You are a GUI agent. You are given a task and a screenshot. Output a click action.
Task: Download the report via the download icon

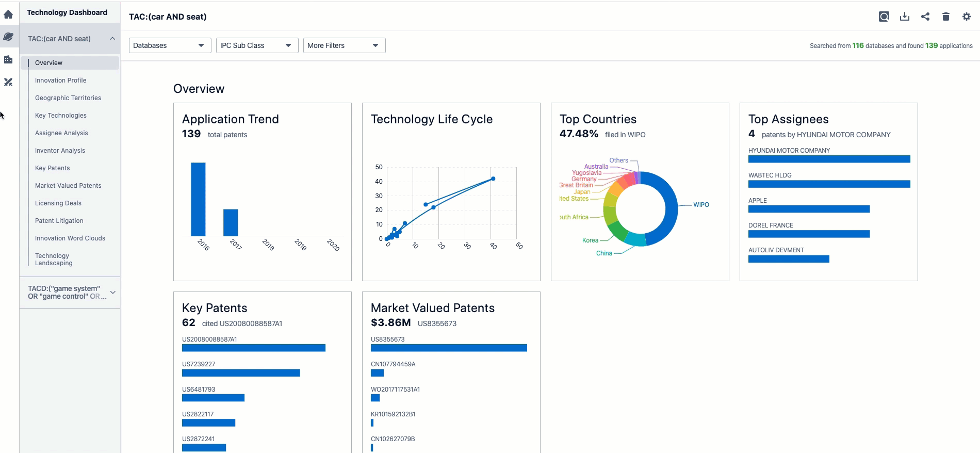pyautogui.click(x=904, y=17)
